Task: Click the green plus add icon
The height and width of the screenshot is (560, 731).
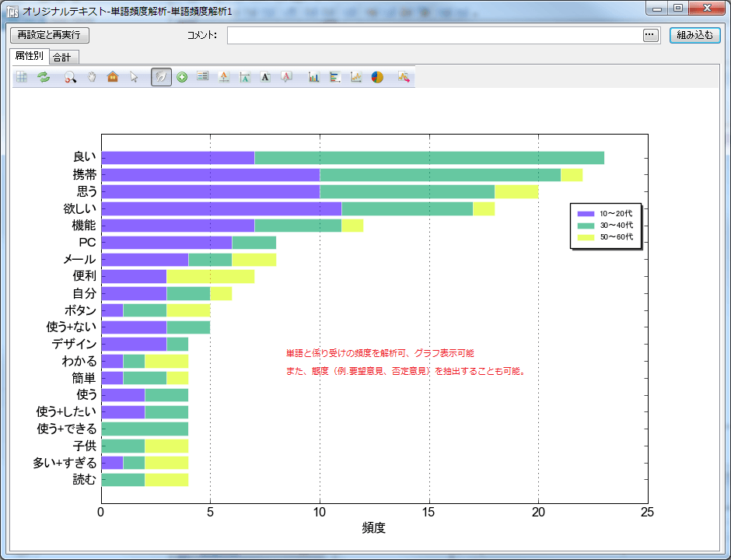Action: point(182,77)
